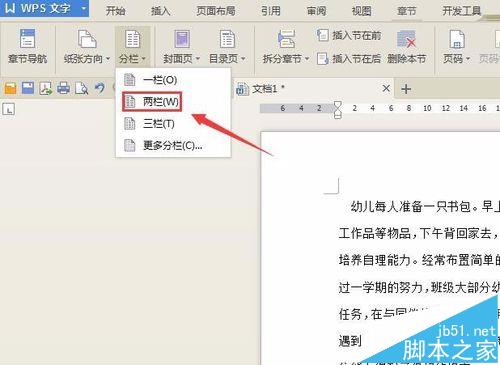Image resolution: width=500 pixels, height=365 pixels.
Task: Click the horizontal ruler at mark 10
Action: [427, 108]
